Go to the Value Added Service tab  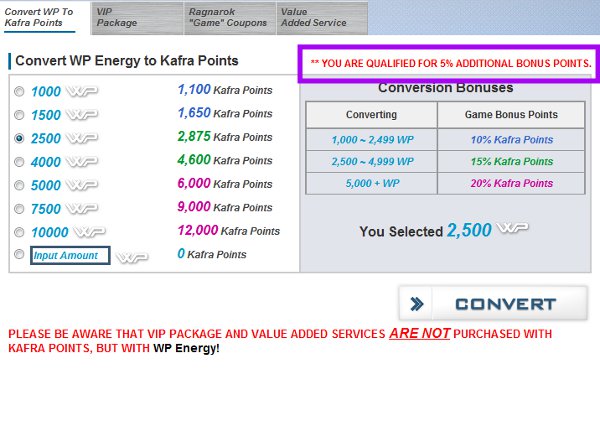click(x=322, y=18)
